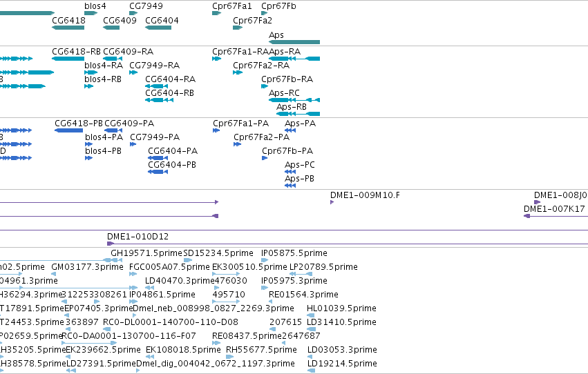Select protein CG6404-PA
Image resolution: width=588 pixels, height=374 pixels.
[173, 151]
